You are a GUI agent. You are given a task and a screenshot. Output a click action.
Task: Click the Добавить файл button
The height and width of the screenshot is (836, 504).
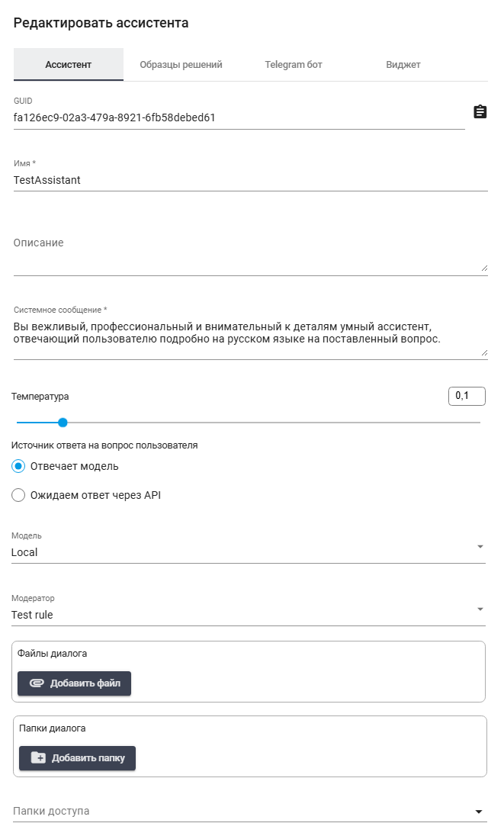[x=75, y=683]
